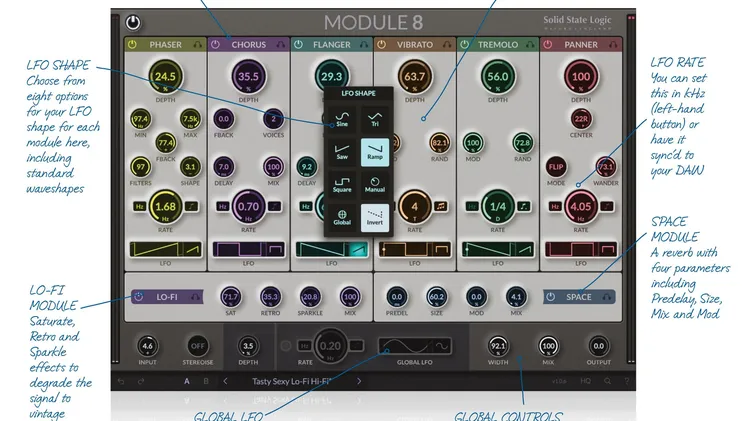The height and width of the screenshot is (421, 750).
Task: Go to previous preset with left chevron
Action: coord(225,381)
